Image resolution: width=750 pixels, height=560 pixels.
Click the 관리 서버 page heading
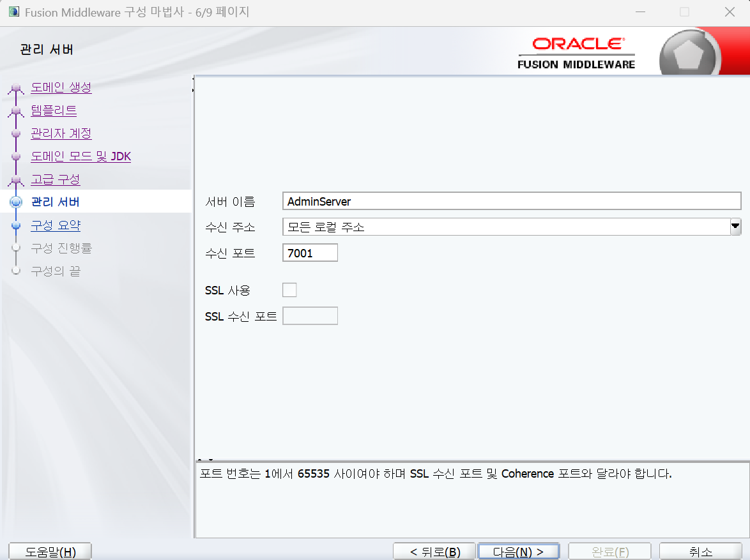tap(47, 50)
